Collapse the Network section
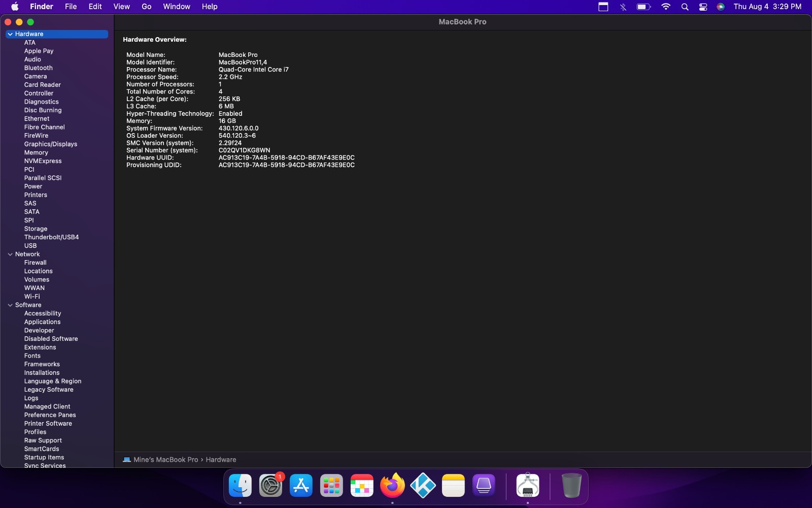This screenshot has height=508, width=812. tap(10, 255)
